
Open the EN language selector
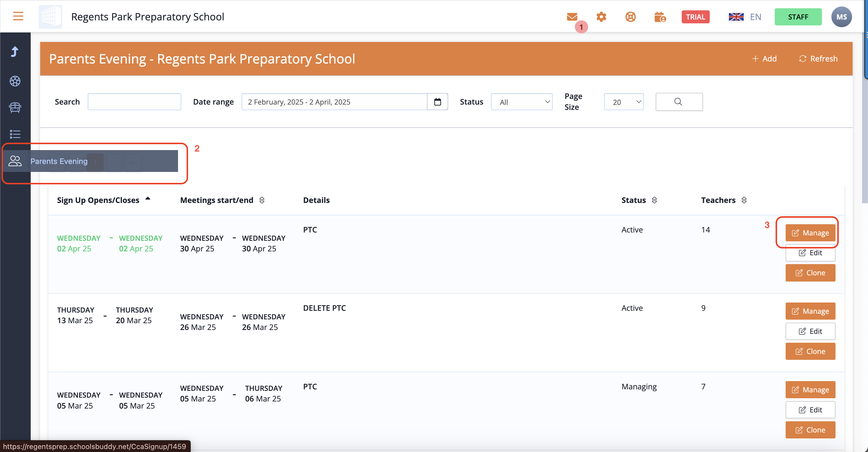pyautogui.click(x=745, y=17)
